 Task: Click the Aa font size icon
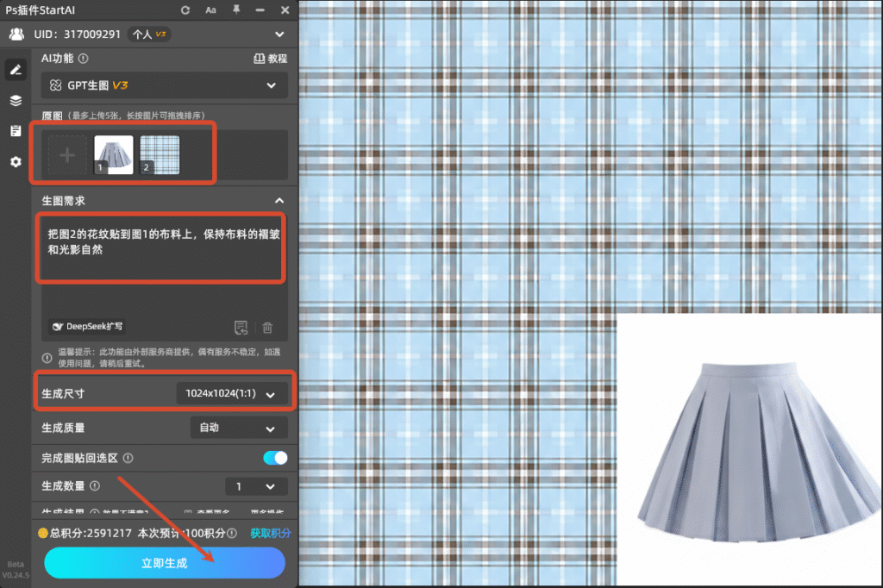point(210,10)
